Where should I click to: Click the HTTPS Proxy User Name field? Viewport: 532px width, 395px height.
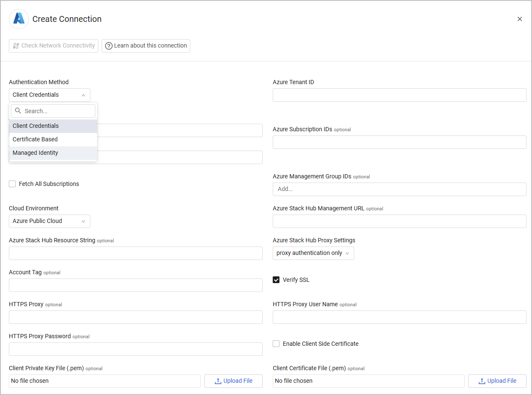pos(400,317)
